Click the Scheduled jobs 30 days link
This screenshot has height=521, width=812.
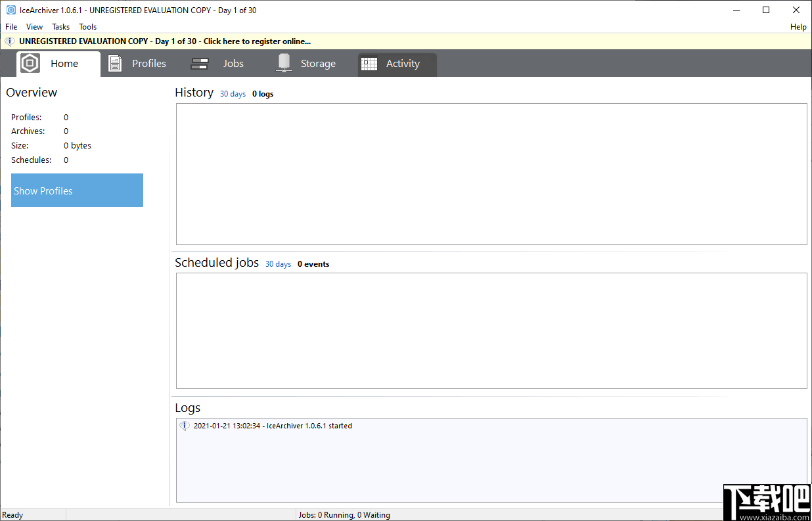(x=278, y=264)
